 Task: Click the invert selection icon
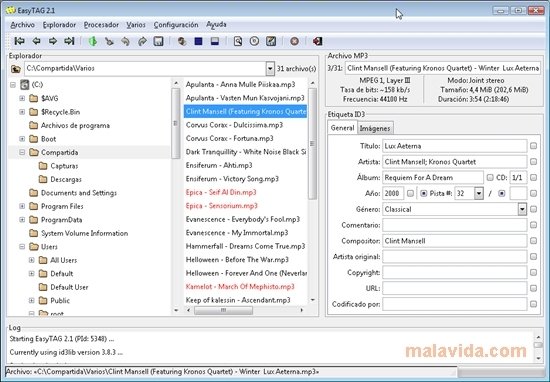point(215,41)
